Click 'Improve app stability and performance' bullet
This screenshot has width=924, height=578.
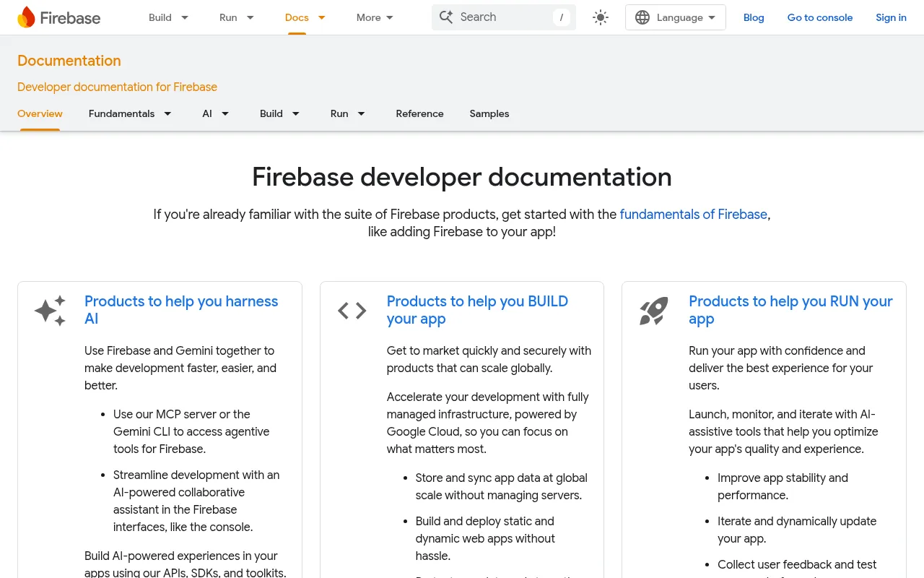coord(783,486)
